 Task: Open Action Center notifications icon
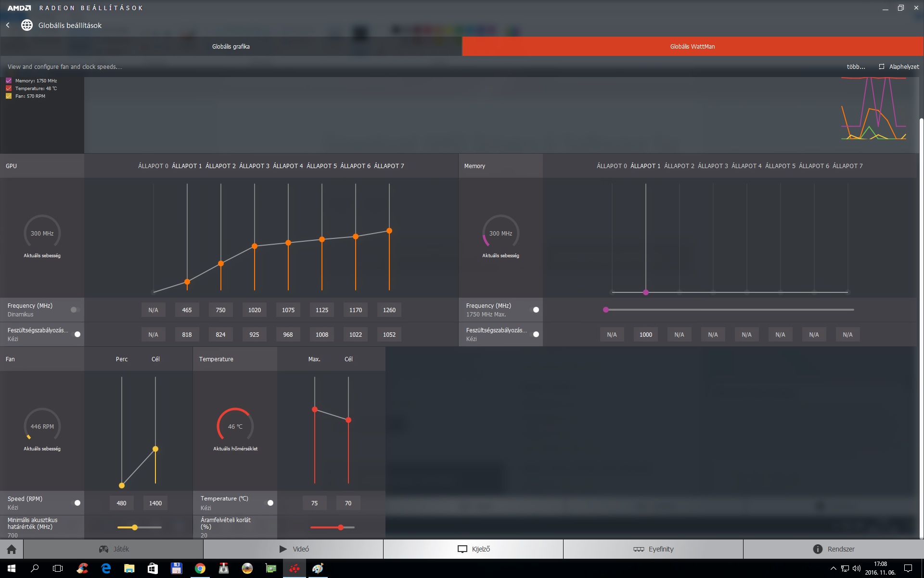pyautogui.click(x=908, y=568)
